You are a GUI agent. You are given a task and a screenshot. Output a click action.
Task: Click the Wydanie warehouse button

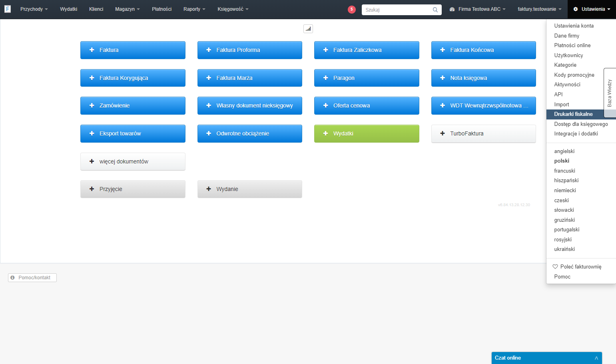click(x=250, y=189)
